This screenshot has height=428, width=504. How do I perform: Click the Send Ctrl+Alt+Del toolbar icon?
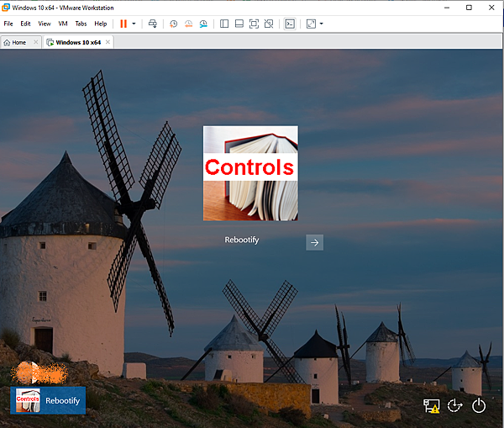pos(153,24)
